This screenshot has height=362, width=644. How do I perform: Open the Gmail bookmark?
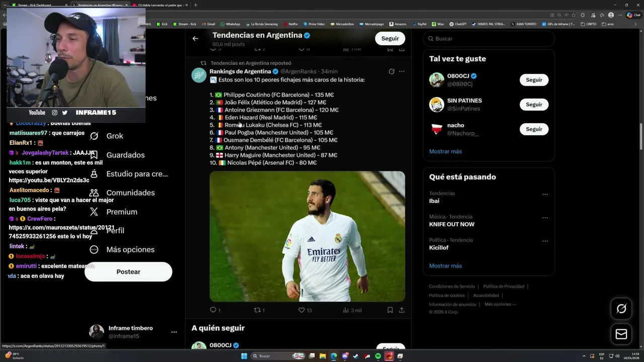tap(208, 24)
